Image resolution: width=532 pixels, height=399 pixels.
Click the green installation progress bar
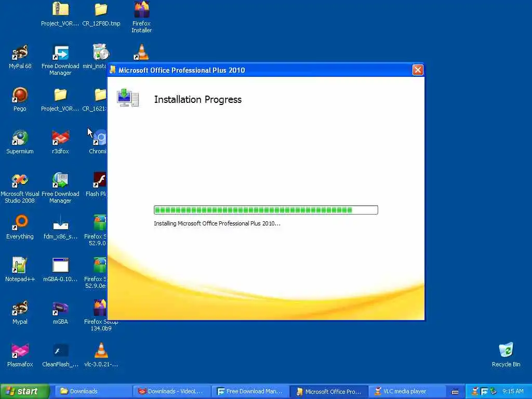(x=265, y=210)
